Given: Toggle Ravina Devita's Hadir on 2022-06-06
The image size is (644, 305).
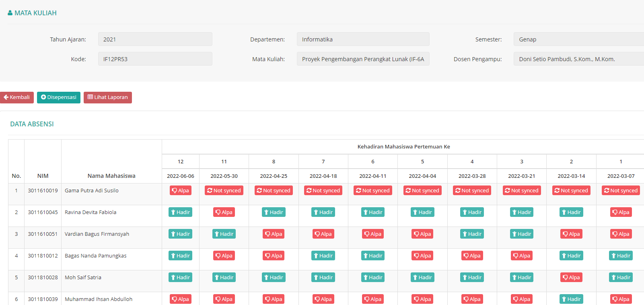Looking at the screenshot, I should [x=181, y=212].
